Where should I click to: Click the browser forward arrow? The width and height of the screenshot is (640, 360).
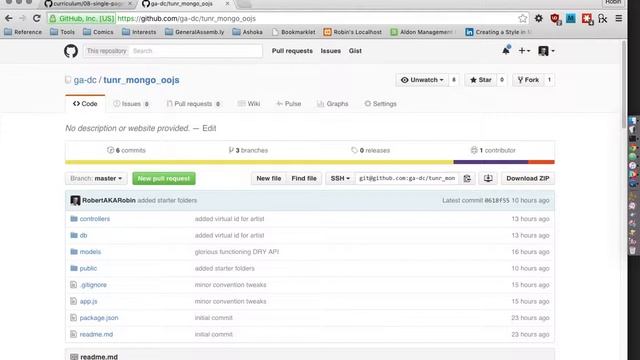tap(22, 18)
